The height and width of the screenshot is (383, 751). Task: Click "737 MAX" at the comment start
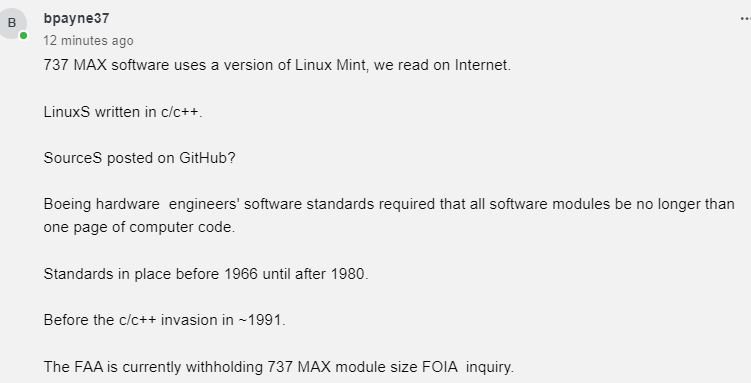[75, 65]
